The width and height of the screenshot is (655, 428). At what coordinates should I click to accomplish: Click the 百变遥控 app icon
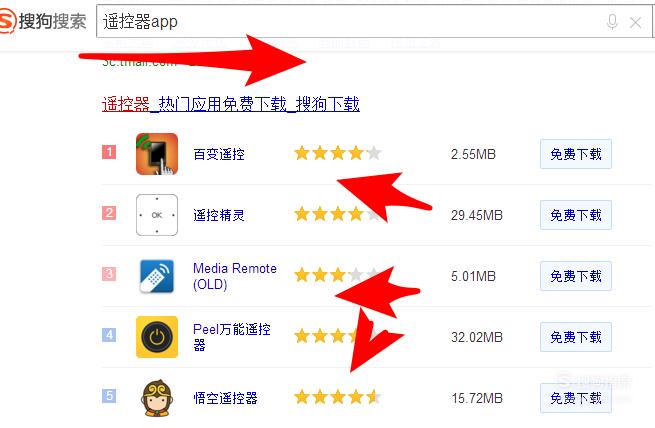tap(157, 154)
